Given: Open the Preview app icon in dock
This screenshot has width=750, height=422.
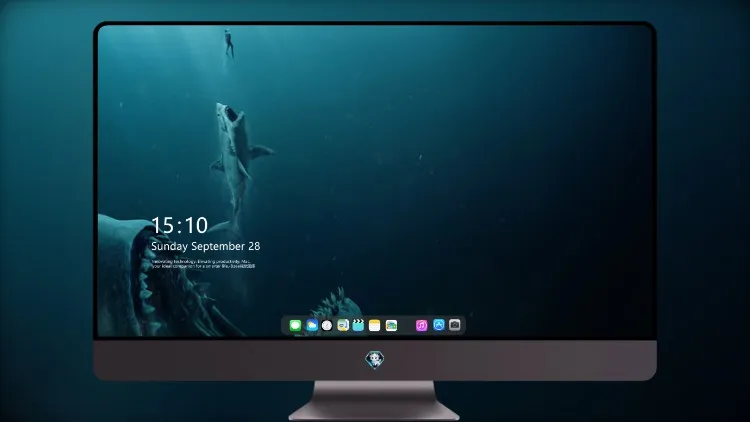Looking at the screenshot, I should 343,325.
